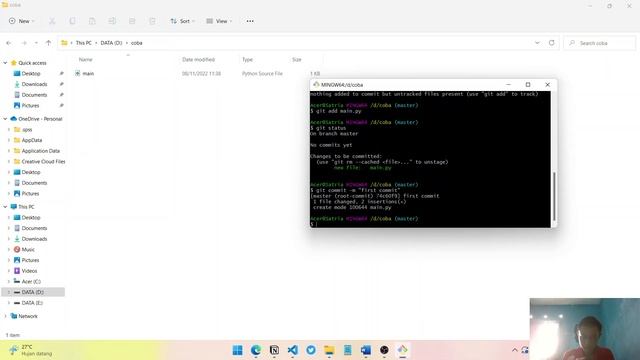Go up one folder level
Screen dimensions: 640x360
[49, 43]
